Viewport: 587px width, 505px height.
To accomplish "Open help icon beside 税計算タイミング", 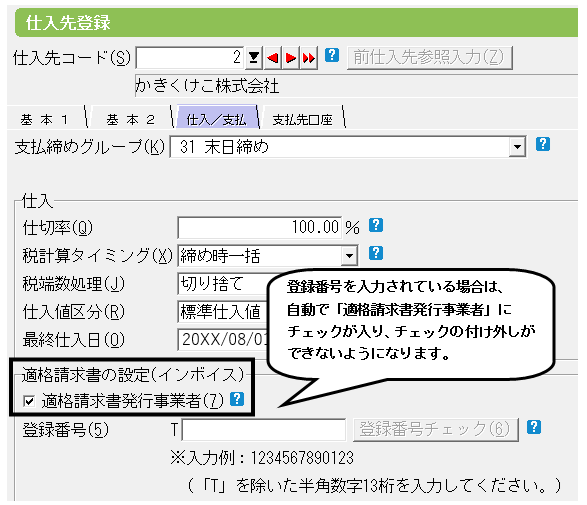I will (x=376, y=253).
